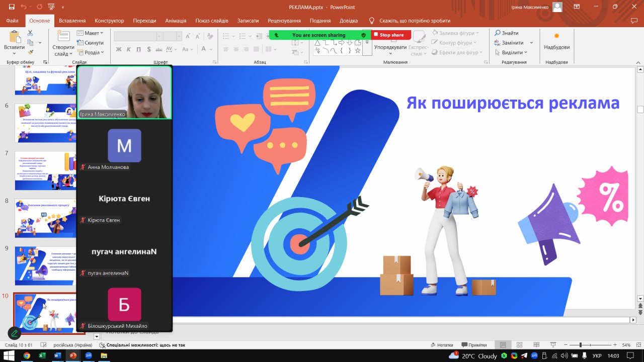Image resolution: width=644 pixels, height=362 pixels.
Task: Switch to the Анімація tab
Action: tap(176, 21)
